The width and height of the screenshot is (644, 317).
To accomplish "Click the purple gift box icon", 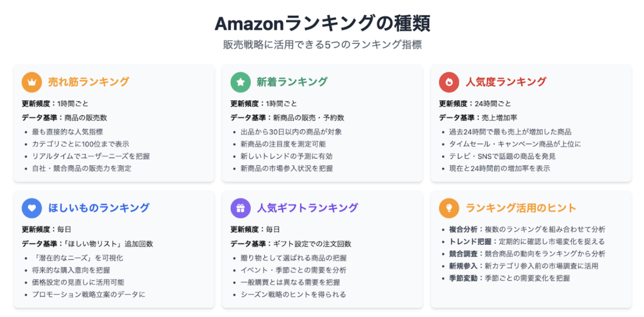I will click(240, 208).
